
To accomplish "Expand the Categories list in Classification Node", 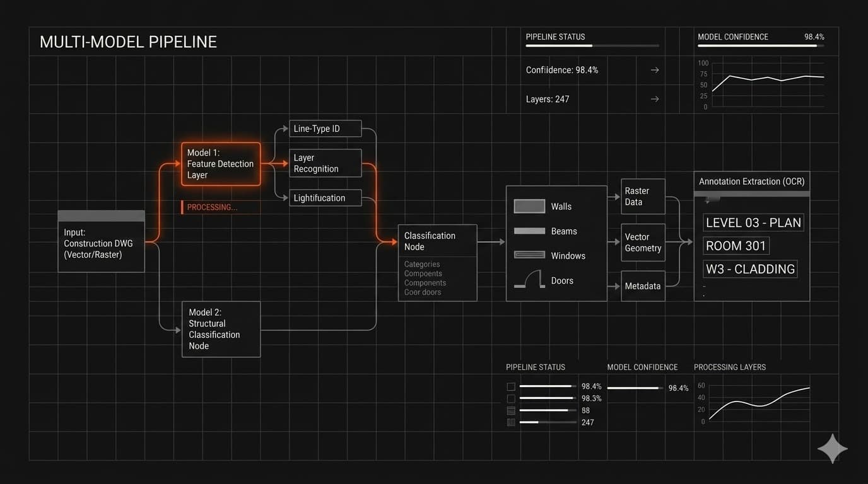I will 422,264.
